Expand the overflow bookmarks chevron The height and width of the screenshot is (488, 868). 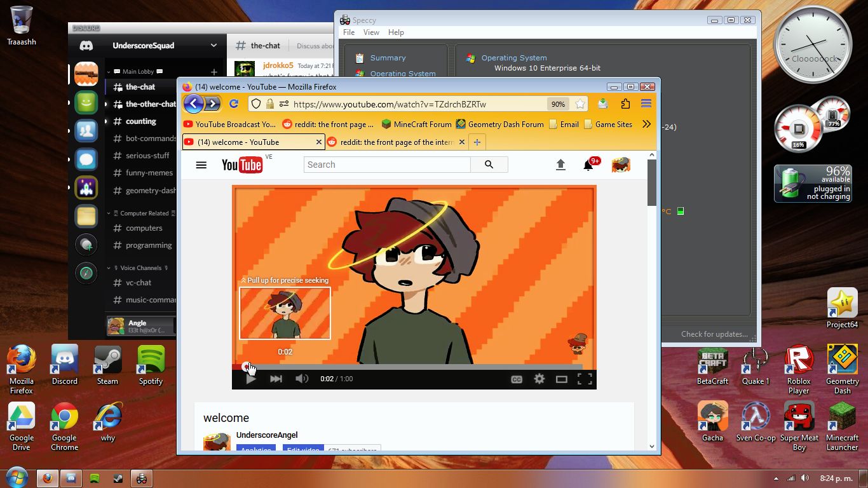(x=648, y=124)
